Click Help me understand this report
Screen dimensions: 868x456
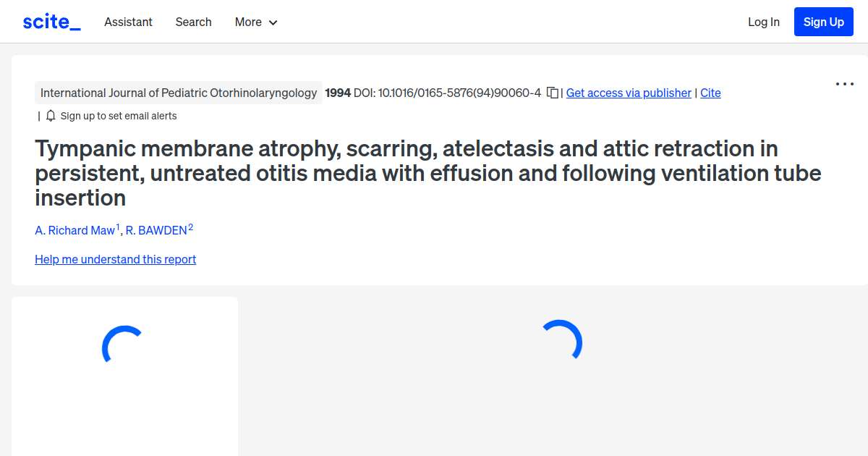point(115,259)
